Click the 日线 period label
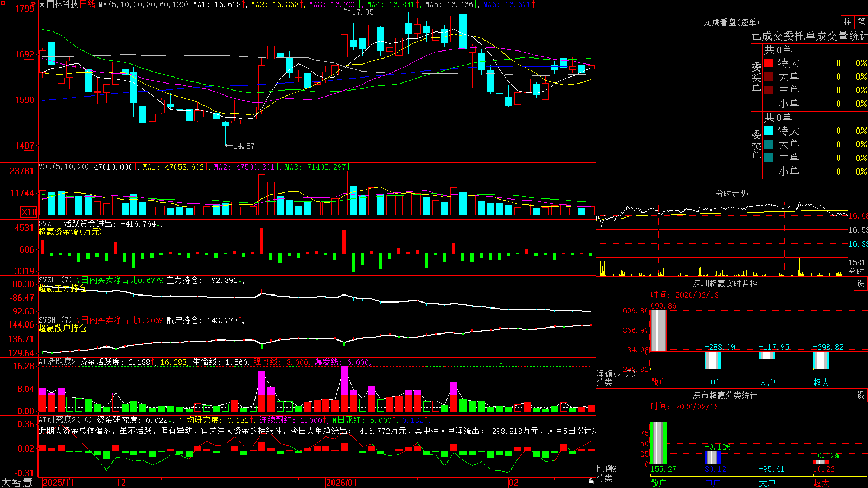This screenshot has height=488, width=868. pyautogui.click(x=87, y=4)
